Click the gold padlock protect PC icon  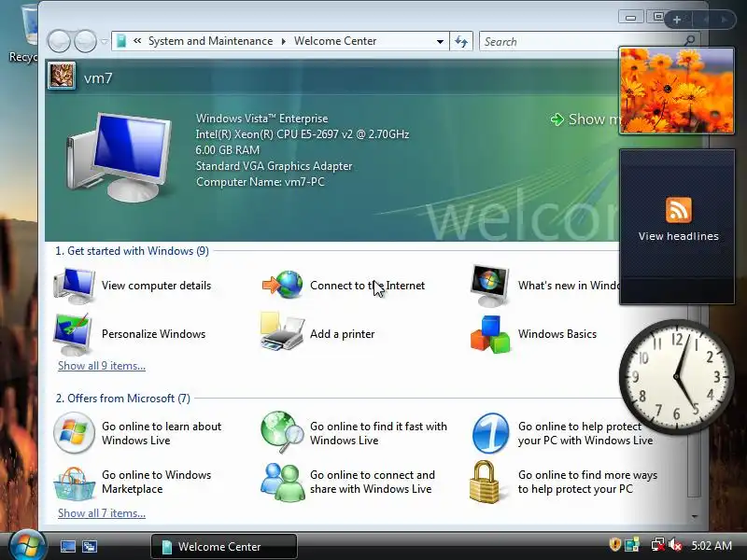click(x=484, y=482)
